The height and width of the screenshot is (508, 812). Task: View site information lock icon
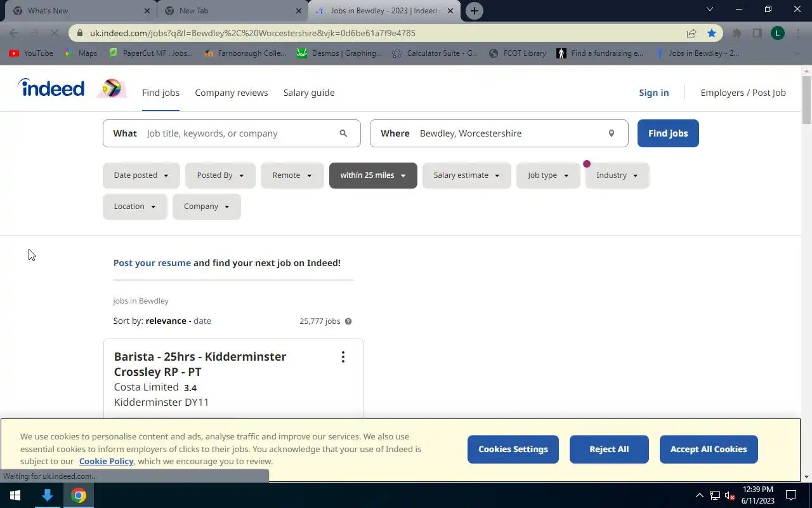coord(80,33)
